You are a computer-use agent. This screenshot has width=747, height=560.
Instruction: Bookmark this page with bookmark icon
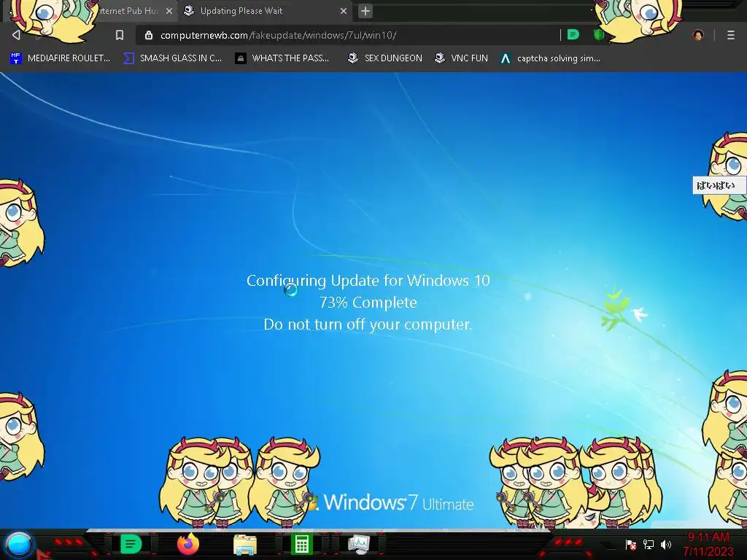[120, 35]
